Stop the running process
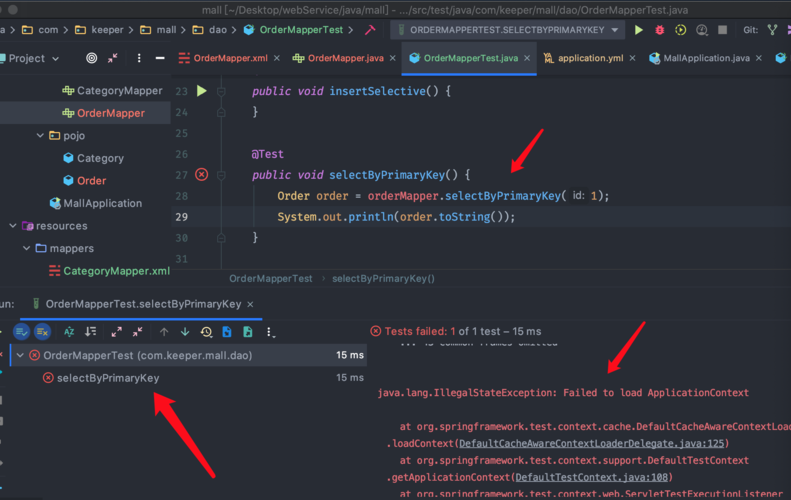Image resolution: width=791 pixels, height=500 pixels. (722, 30)
